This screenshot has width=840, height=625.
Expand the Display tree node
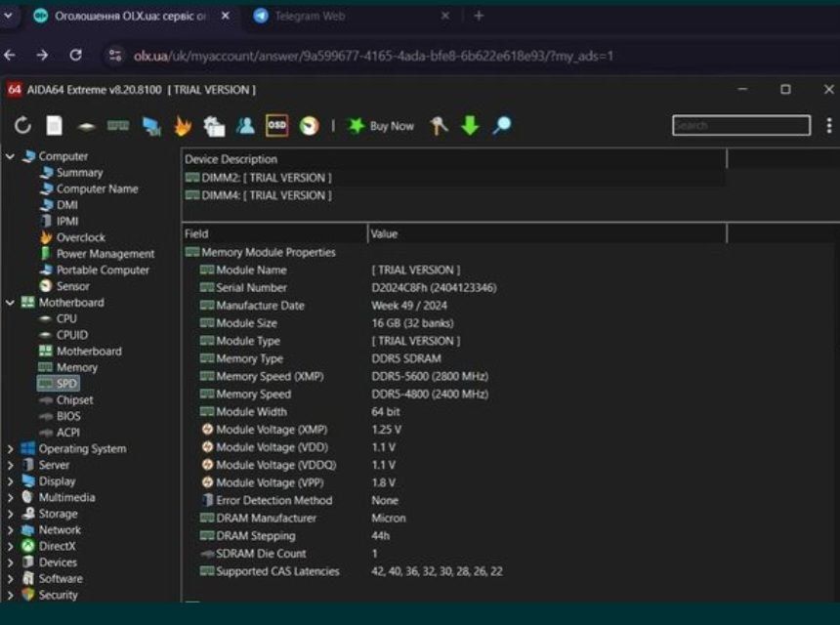click(10, 480)
